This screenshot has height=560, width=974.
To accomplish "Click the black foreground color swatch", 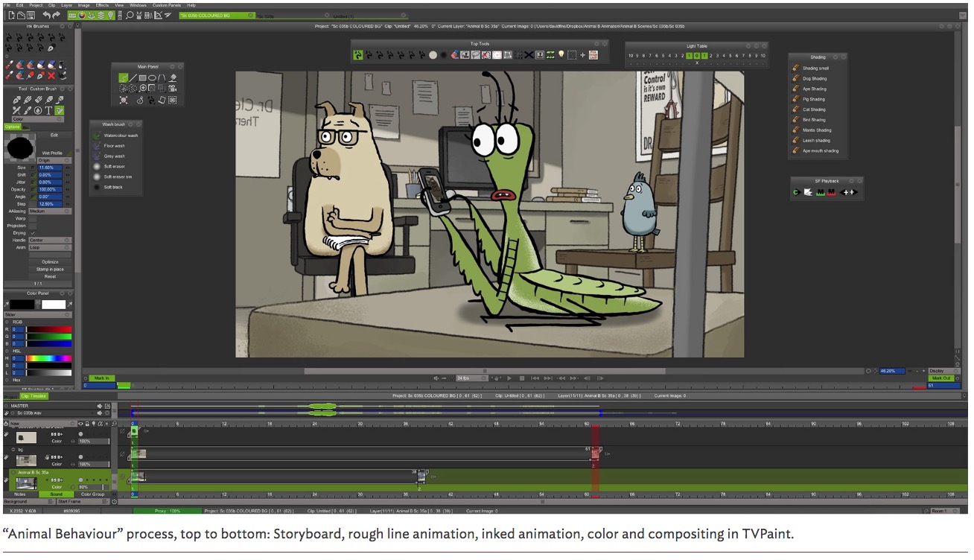I will coord(22,305).
